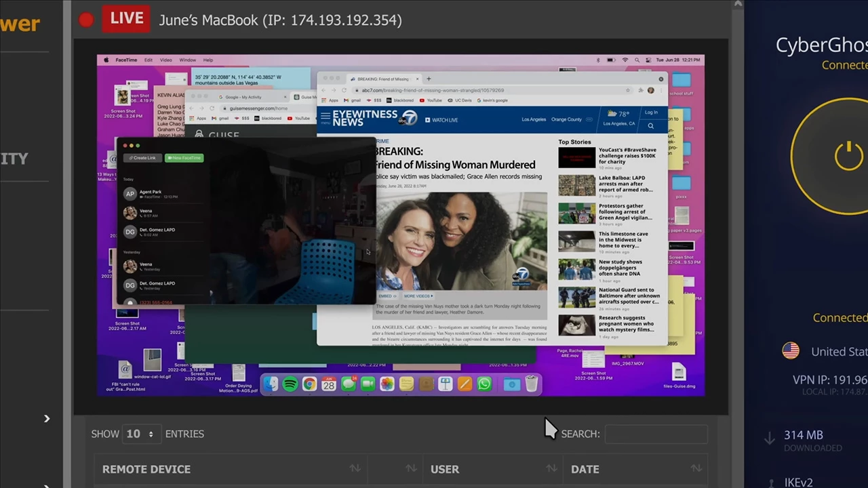Click the Eyewitness News hamburger menu icon
Screen dimensions: 868x488
point(325,117)
